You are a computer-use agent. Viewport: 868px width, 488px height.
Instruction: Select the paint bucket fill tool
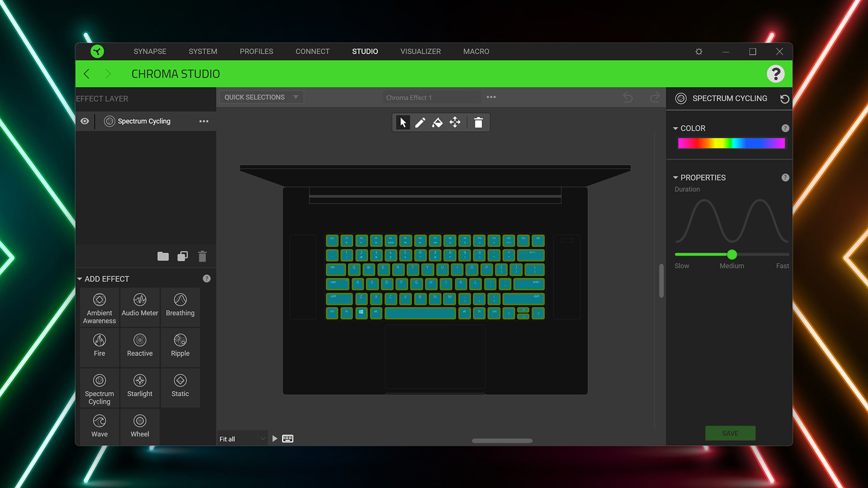[437, 123]
